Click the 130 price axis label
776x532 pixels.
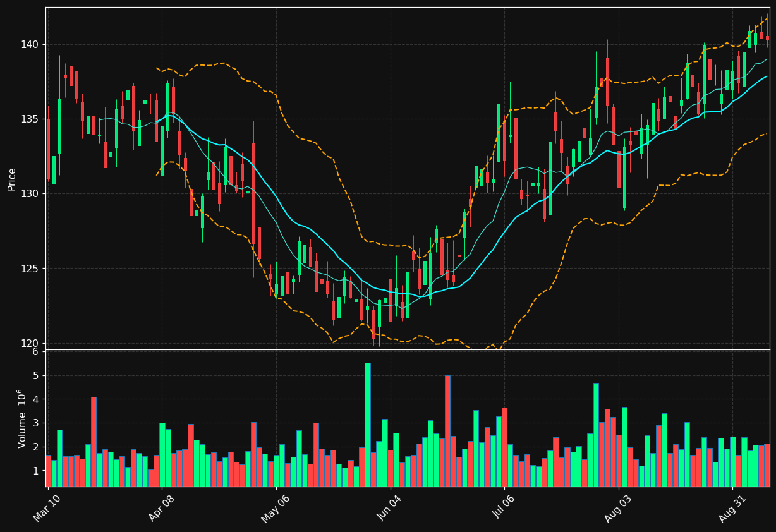click(x=31, y=194)
